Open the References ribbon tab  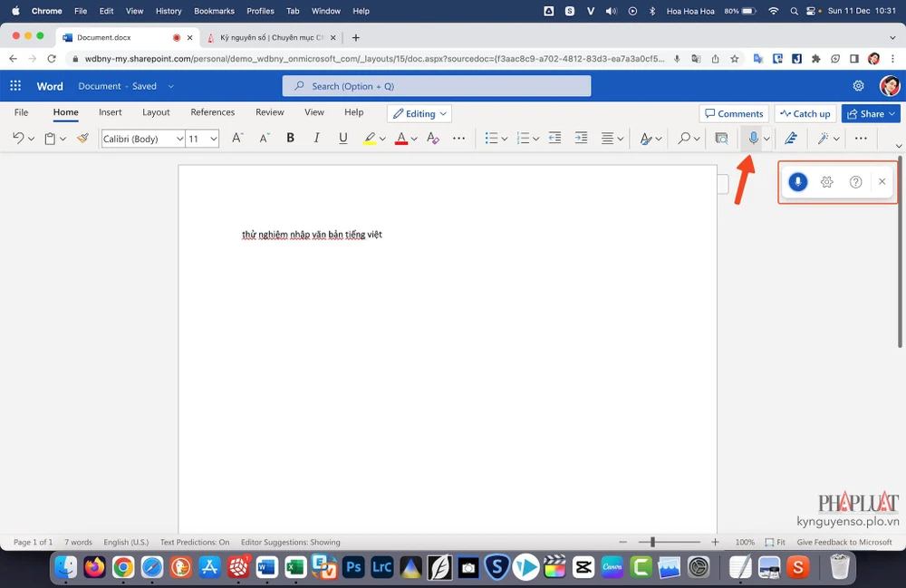(212, 112)
